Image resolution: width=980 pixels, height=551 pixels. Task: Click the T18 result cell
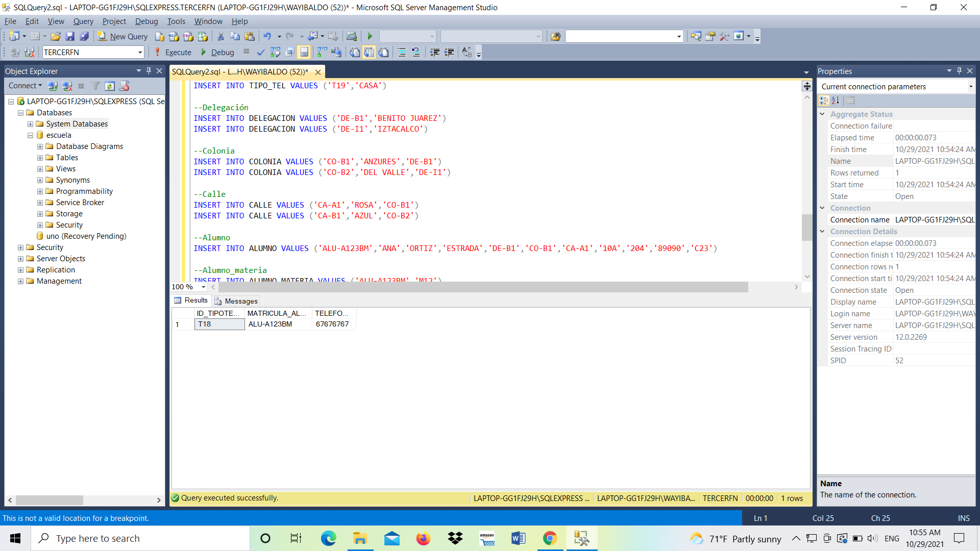pos(219,324)
